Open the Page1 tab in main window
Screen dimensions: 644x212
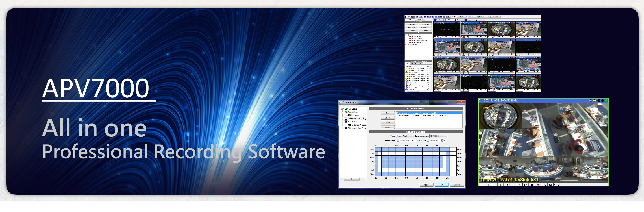pos(438,20)
